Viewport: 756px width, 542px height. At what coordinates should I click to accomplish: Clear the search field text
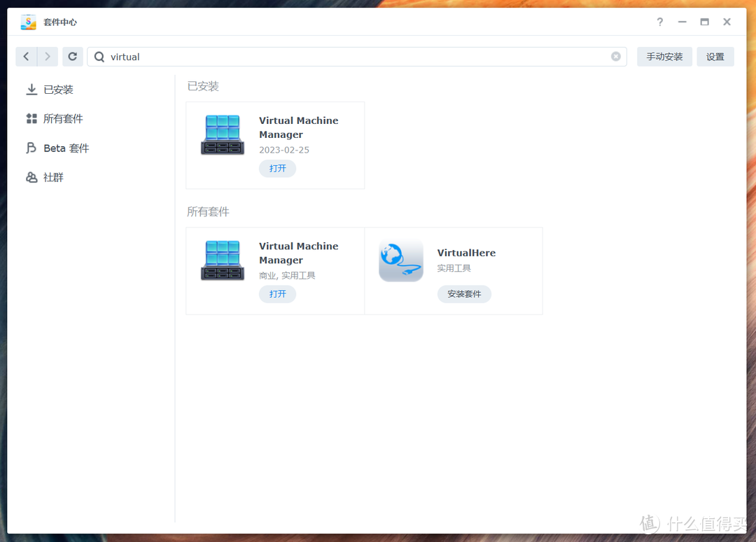(x=616, y=57)
